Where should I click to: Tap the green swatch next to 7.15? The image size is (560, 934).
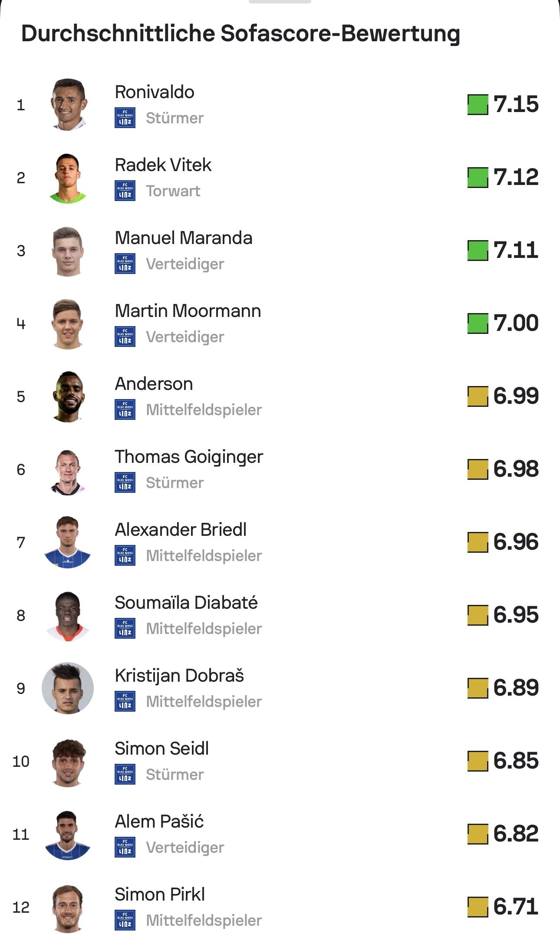[x=478, y=105]
